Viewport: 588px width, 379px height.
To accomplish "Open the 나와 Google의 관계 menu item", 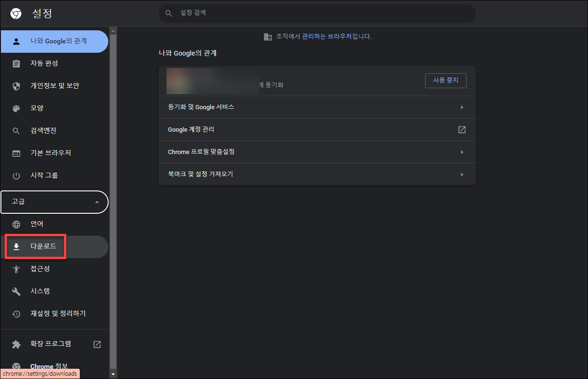I will [x=54, y=41].
